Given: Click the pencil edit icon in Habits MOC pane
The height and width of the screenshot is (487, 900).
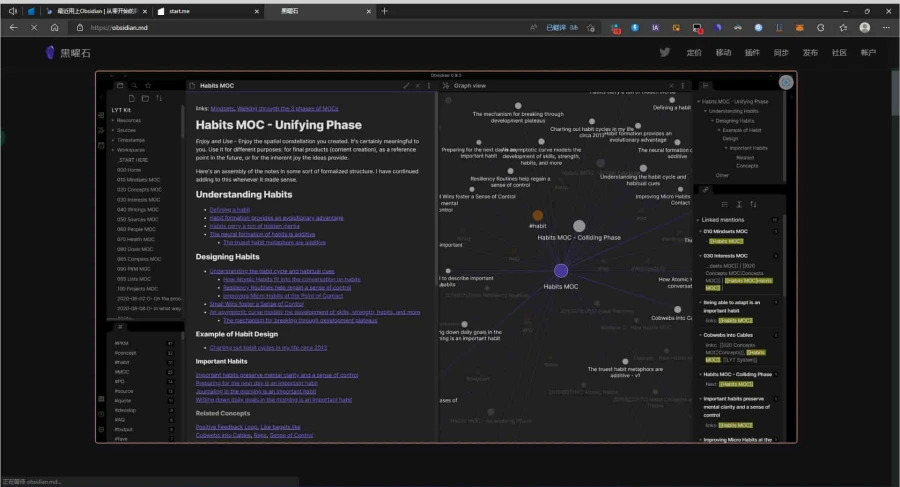Looking at the screenshot, I should tap(406, 86).
